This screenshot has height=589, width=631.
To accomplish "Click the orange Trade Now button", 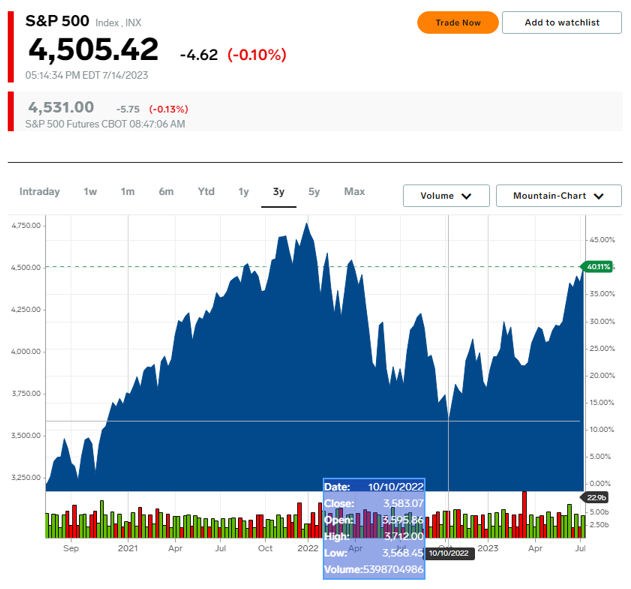I will [458, 23].
